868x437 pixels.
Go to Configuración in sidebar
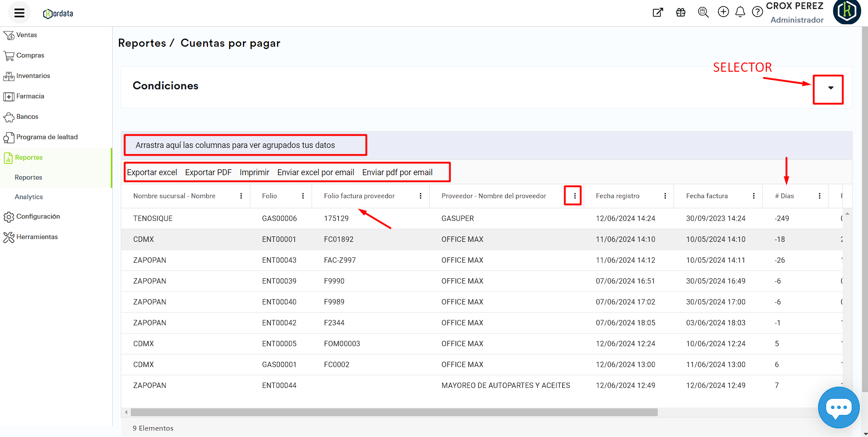pos(38,216)
